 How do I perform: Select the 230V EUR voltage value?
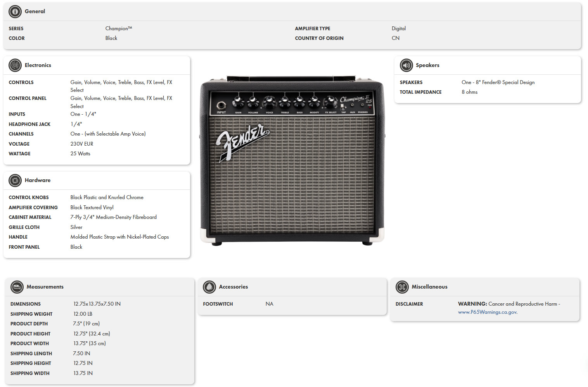(82, 144)
